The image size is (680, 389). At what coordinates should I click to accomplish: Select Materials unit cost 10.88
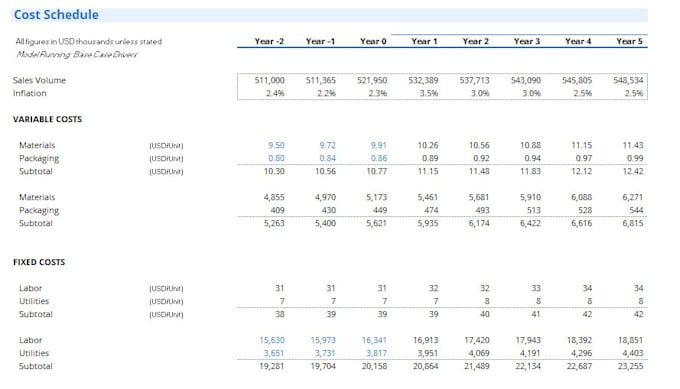coord(530,145)
